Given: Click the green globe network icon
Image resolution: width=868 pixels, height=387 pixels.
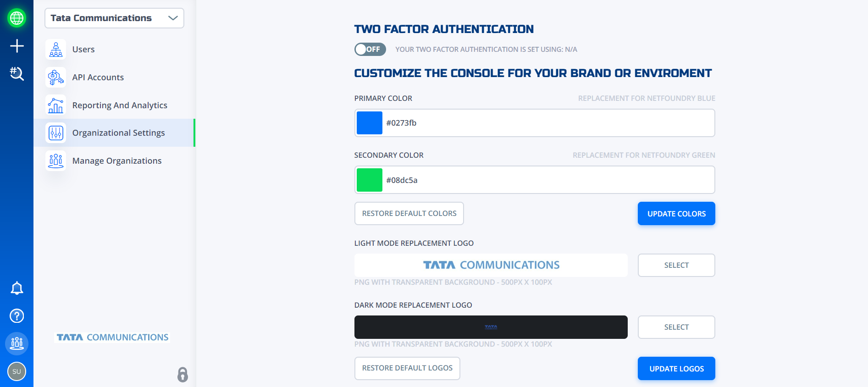Looking at the screenshot, I should [x=17, y=18].
